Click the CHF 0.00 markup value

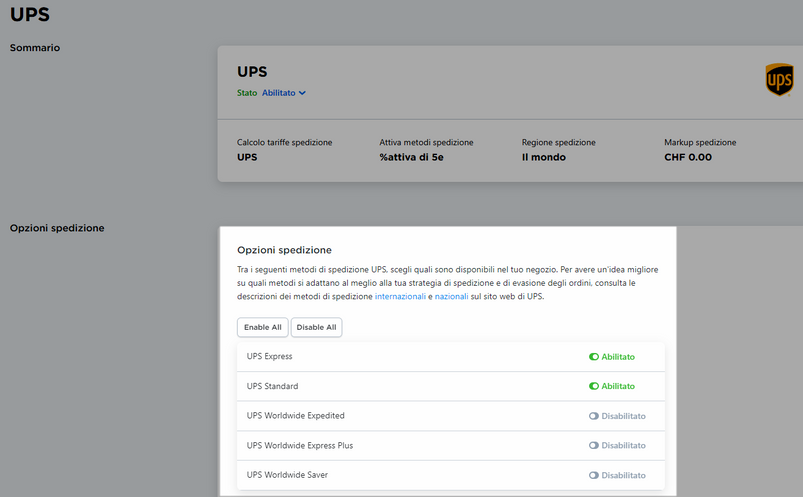pyautogui.click(x=688, y=157)
